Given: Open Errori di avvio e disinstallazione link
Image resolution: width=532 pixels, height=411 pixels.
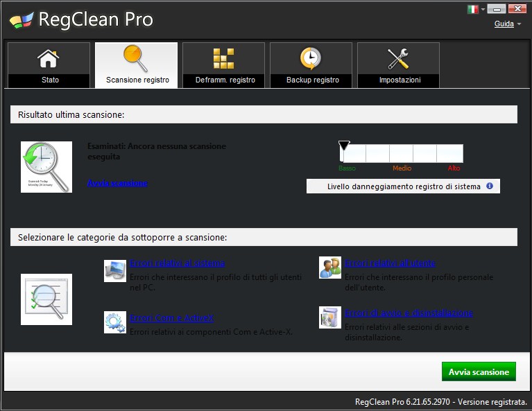Looking at the screenshot, I should point(409,313).
